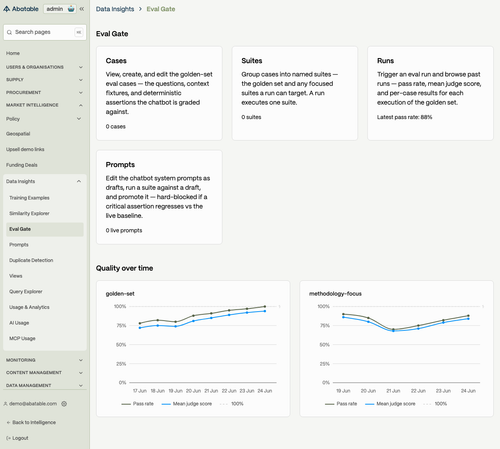
Task: Open the Cases card
Action: (x=159, y=93)
